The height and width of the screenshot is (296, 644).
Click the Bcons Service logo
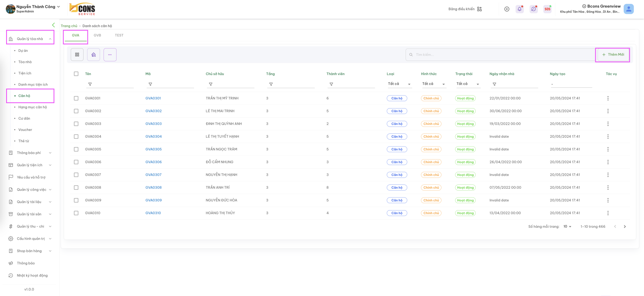[x=82, y=9]
